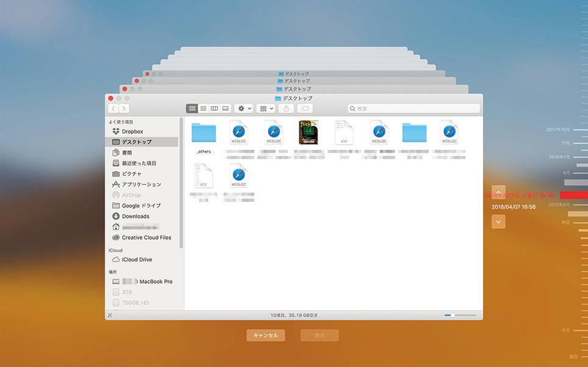Open the item arrangement dropdown
Screen dimensions: 588x367
click(267, 108)
